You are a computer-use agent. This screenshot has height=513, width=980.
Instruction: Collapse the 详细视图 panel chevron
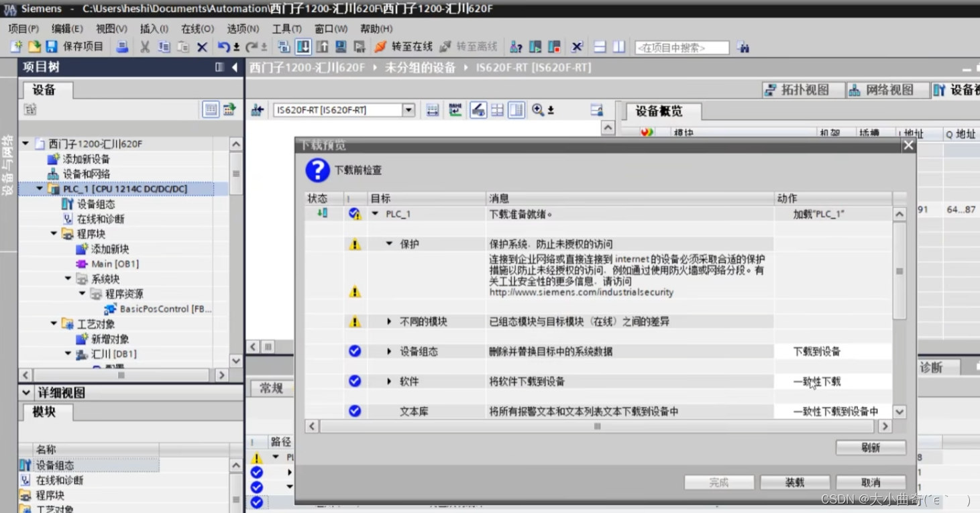(x=26, y=393)
